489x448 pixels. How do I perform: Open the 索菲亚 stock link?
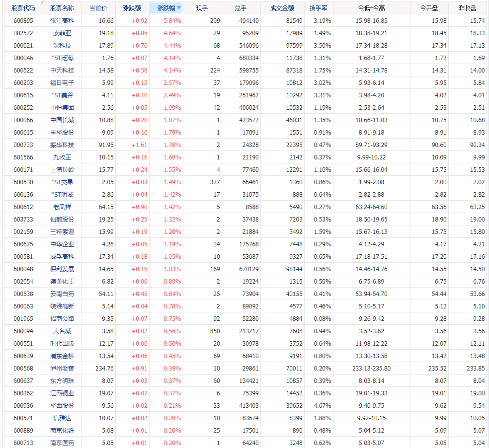tap(62, 33)
